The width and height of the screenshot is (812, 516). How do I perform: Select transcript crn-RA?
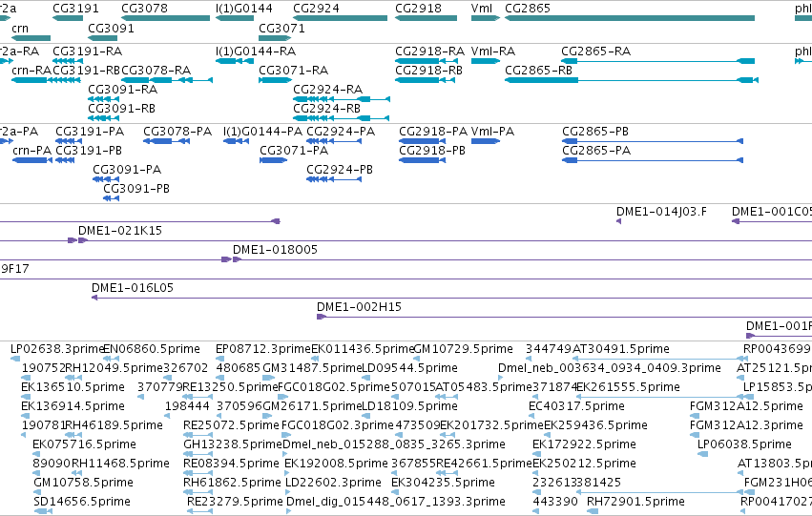coord(31,71)
